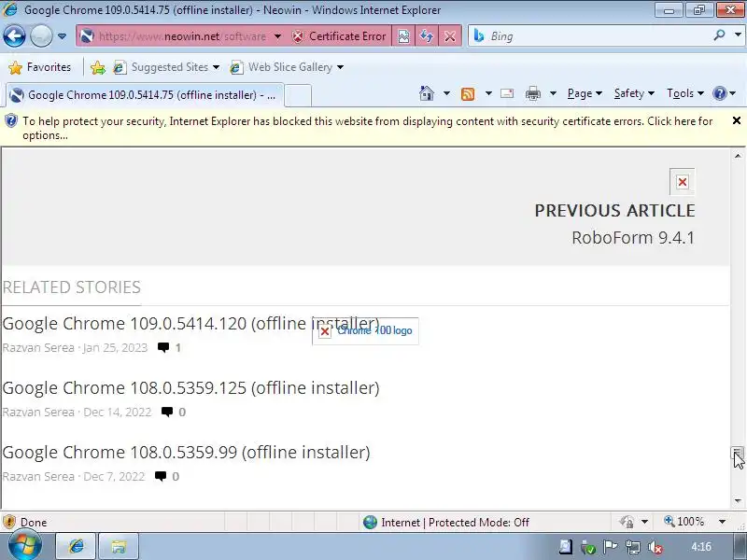
Task: Open Google Chrome 108.0.5359.125 offline installer story
Action: tap(191, 388)
